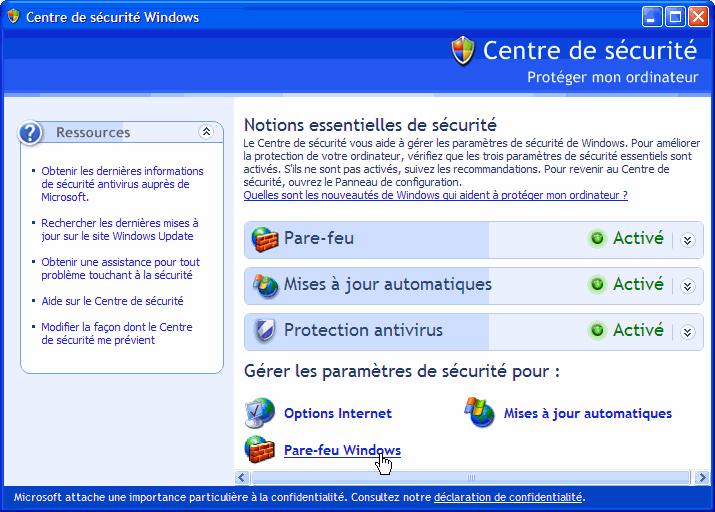Open link for security problem assistance
Image resolution: width=715 pixels, height=512 pixels.
(x=120, y=269)
